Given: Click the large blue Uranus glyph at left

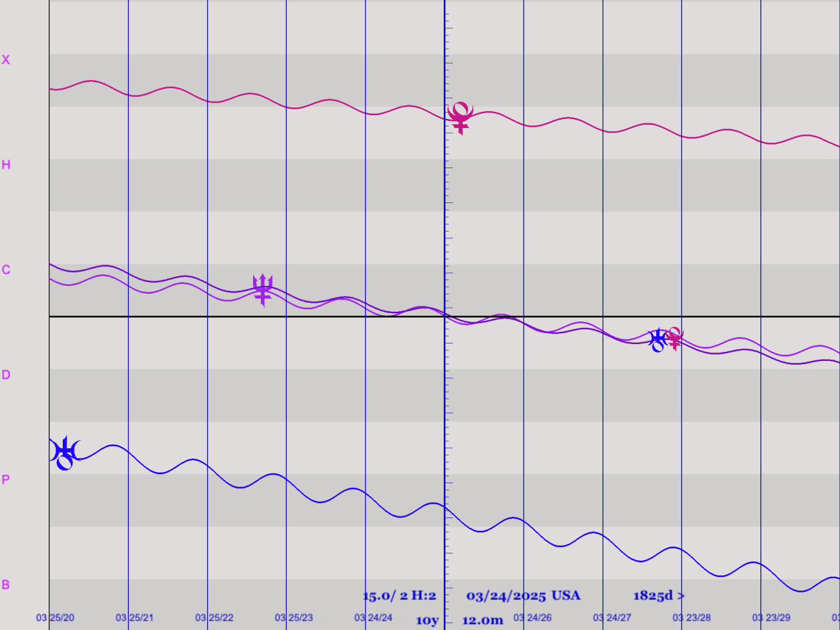Looking at the screenshot, I should [x=65, y=453].
